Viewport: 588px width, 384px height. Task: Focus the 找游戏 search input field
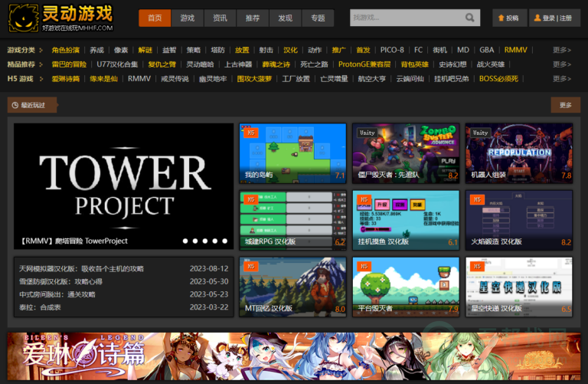[x=406, y=18]
